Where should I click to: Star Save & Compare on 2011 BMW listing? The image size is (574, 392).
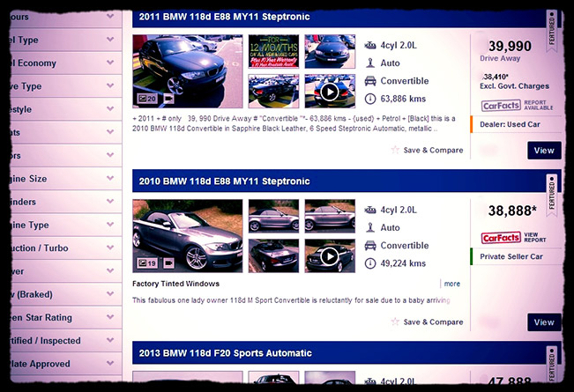395,150
